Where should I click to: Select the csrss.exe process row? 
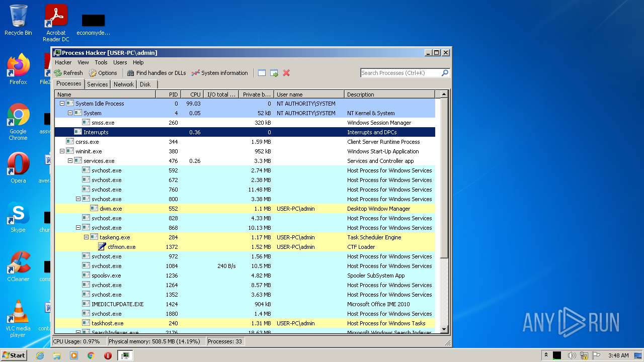coord(245,142)
